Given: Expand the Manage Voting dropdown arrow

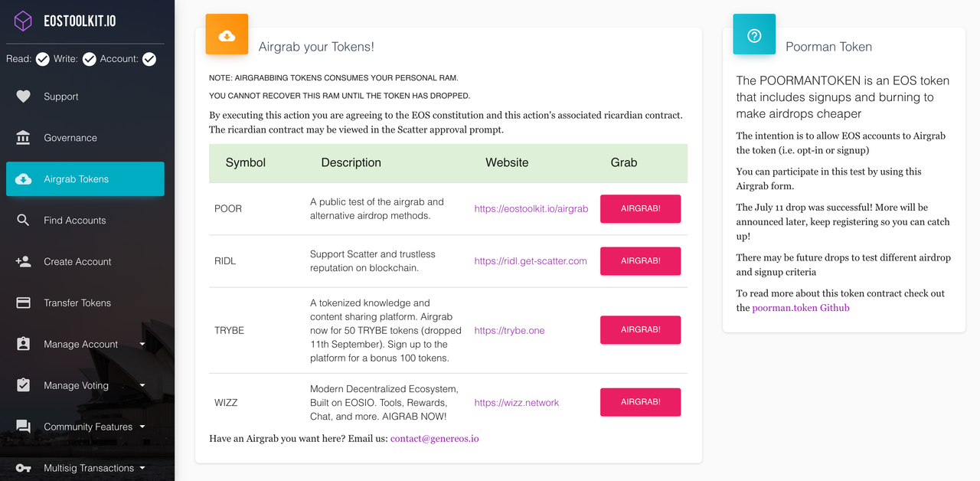Looking at the screenshot, I should [x=142, y=386].
